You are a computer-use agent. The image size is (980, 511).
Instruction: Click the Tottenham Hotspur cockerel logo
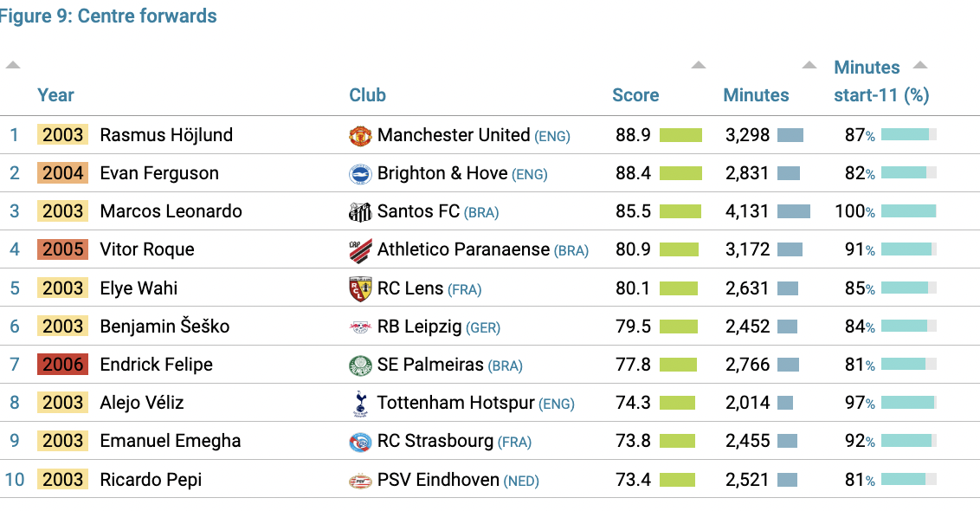360,404
